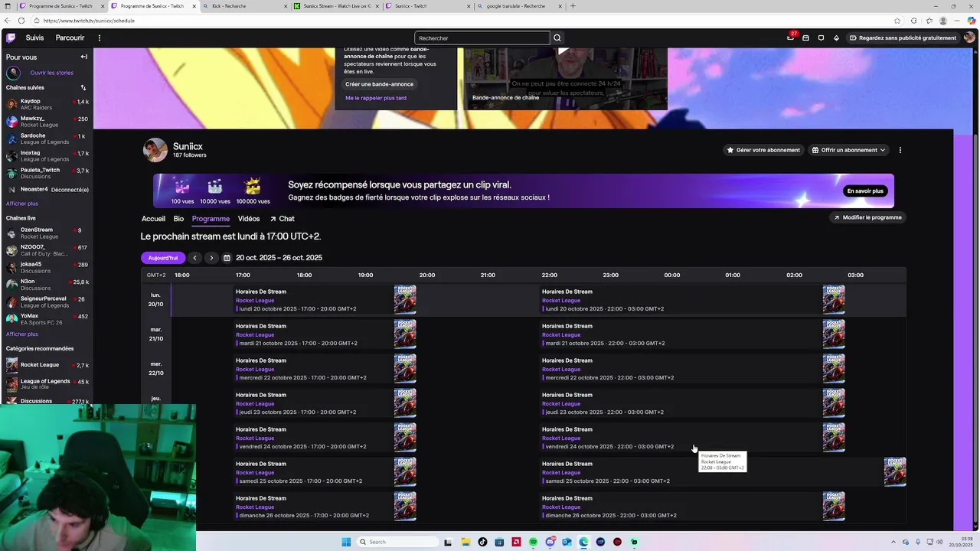Open the notifications inbox with 27 badge
The width and height of the screenshot is (980, 551).
(x=791, y=37)
